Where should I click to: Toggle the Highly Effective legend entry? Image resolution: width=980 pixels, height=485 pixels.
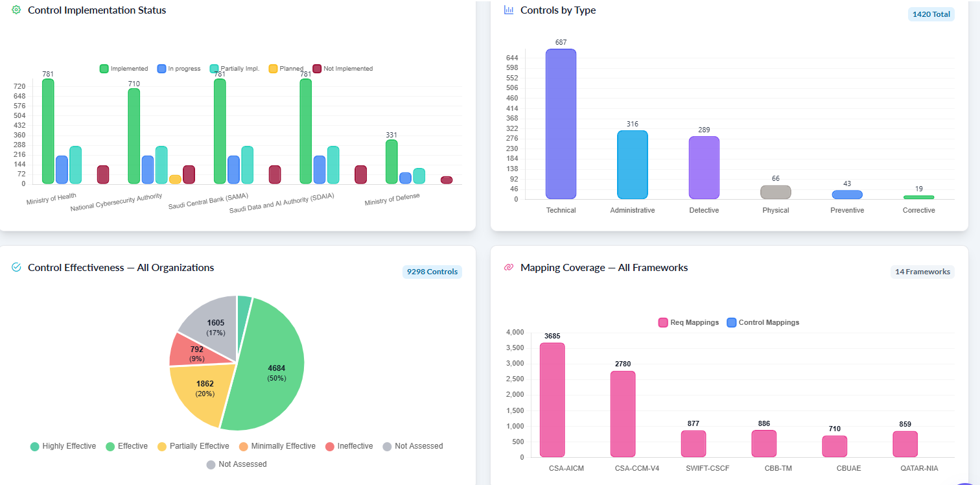click(63, 446)
